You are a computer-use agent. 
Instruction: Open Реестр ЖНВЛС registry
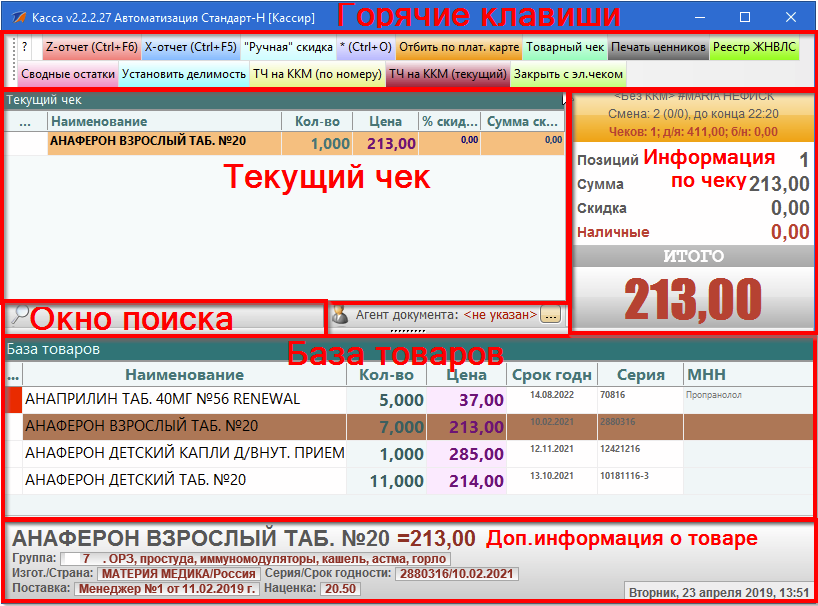pos(755,47)
